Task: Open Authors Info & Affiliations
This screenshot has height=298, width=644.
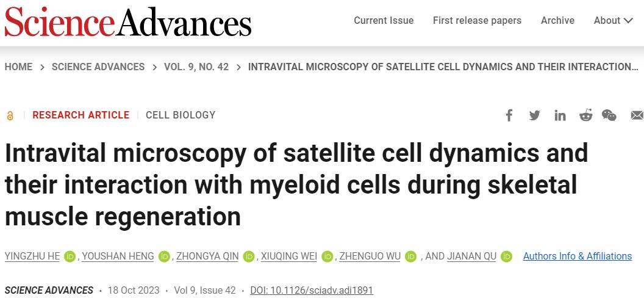Action: pyautogui.click(x=577, y=256)
